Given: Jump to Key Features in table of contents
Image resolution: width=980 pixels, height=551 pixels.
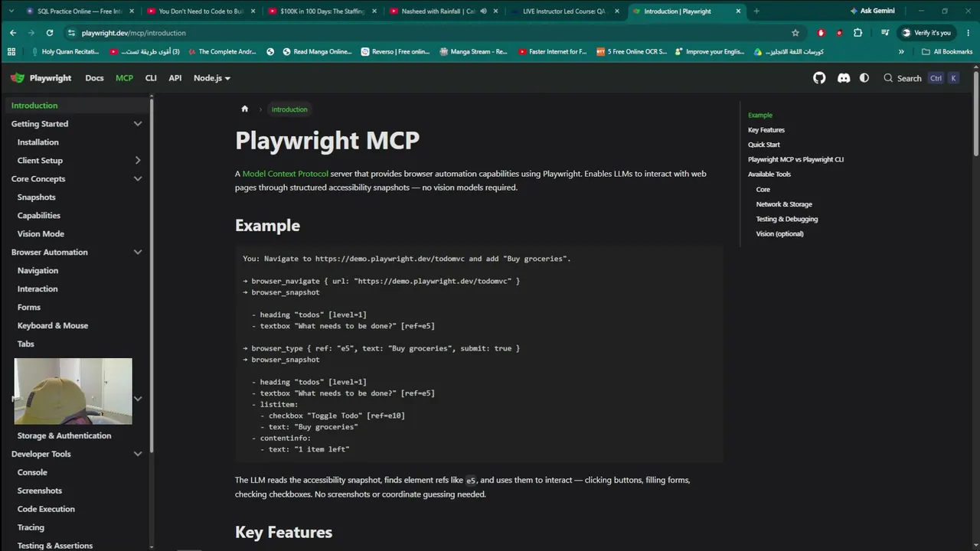Looking at the screenshot, I should (x=766, y=130).
